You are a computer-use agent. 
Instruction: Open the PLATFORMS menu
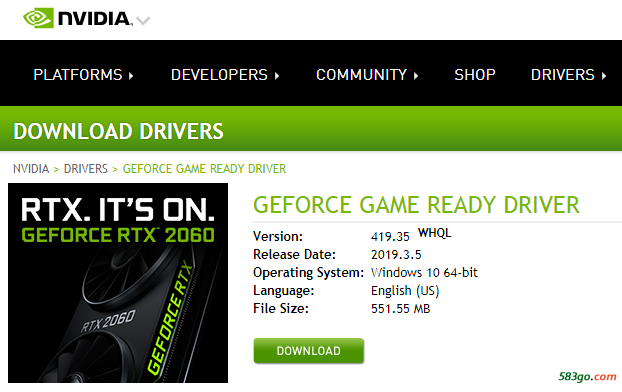coord(78,75)
